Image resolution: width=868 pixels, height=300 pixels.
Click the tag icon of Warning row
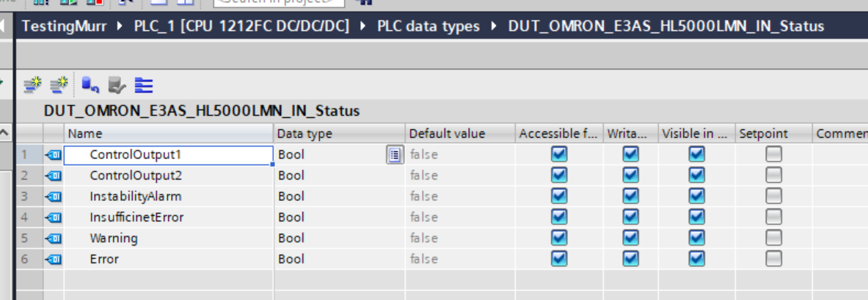click(x=54, y=238)
